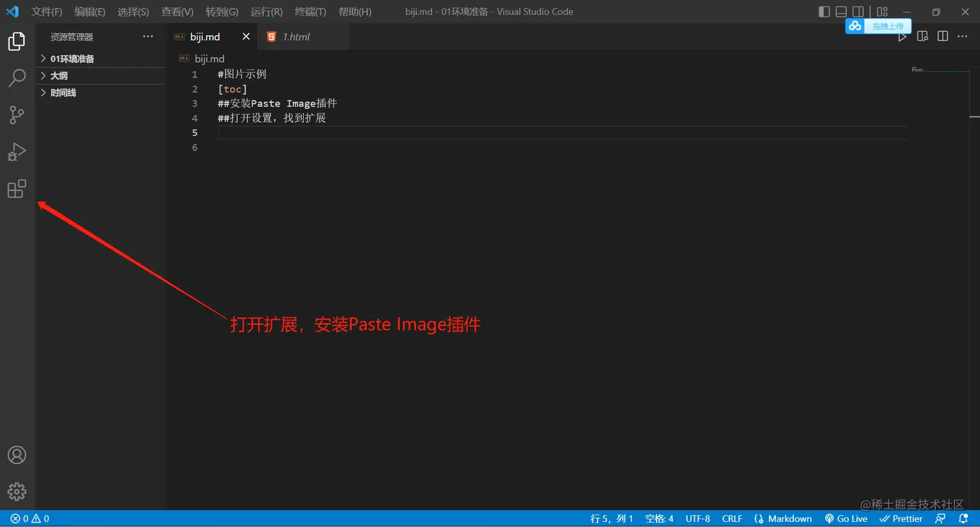Click the feedback icon in status bar
980x527 pixels.
[940, 519]
